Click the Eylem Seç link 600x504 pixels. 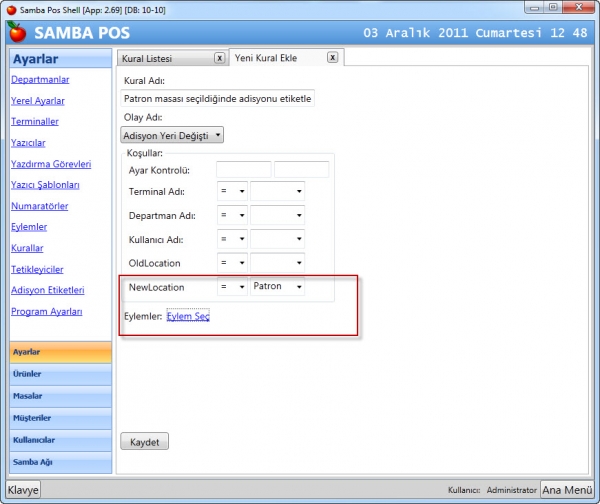coord(188,316)
